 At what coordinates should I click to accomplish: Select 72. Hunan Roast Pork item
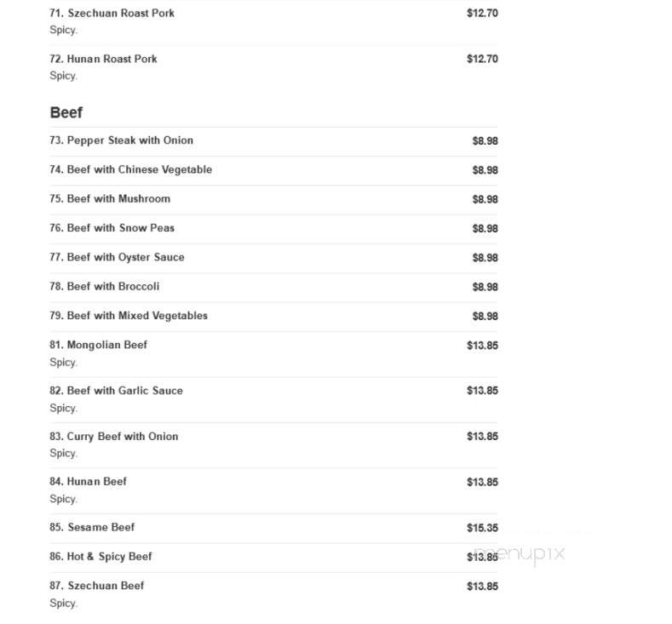[x=273, y=67]
